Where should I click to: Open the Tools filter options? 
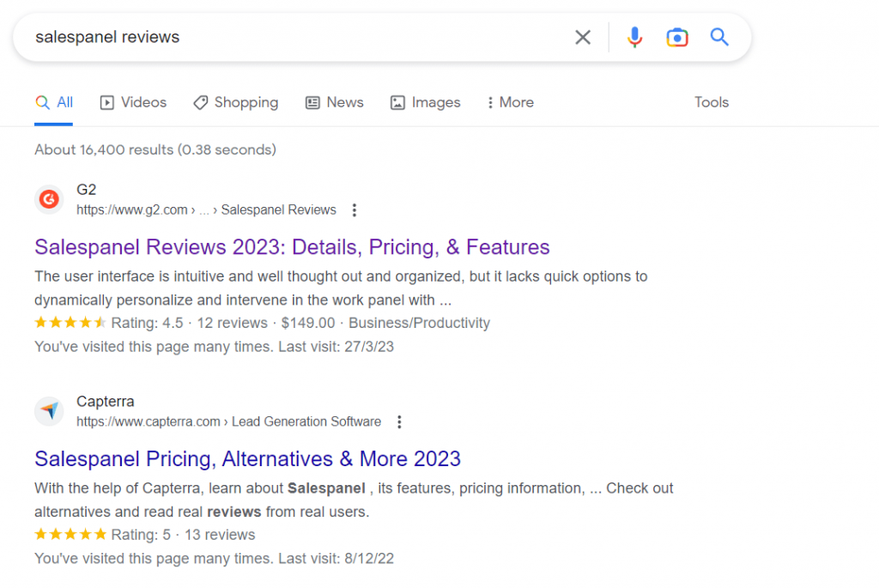pyautogui.click(x=712, y=102)
